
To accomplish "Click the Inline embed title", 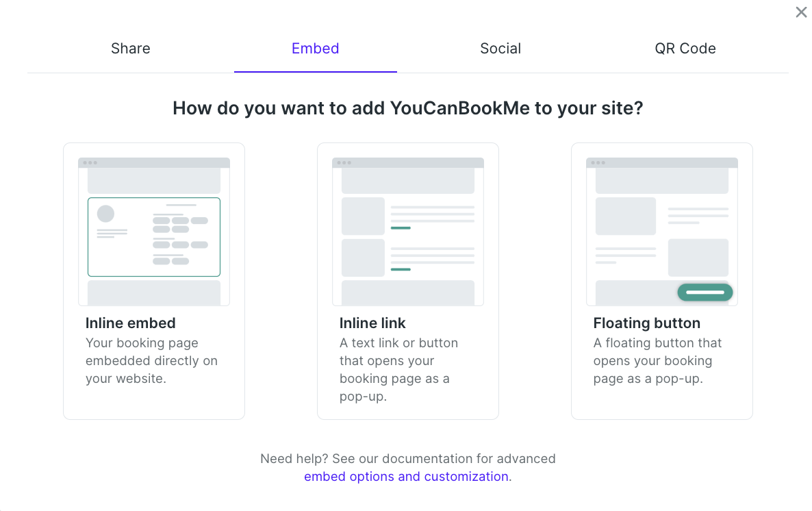I will [131, 323].
